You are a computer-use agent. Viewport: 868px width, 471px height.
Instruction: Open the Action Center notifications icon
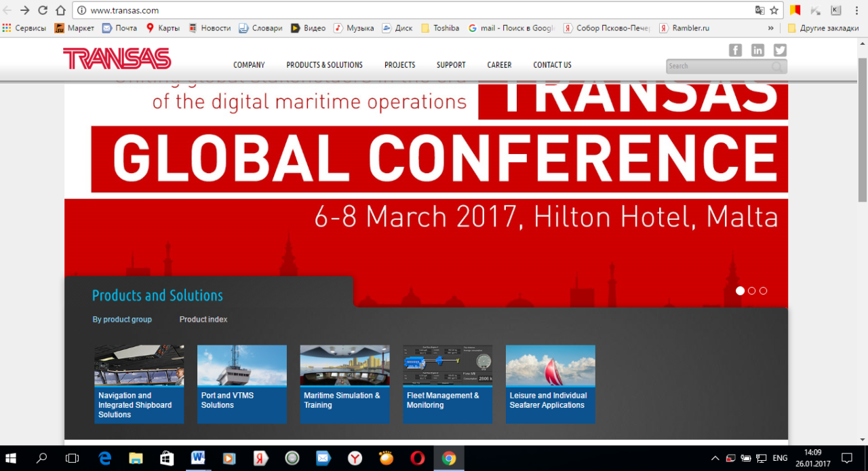pos(846,458)
